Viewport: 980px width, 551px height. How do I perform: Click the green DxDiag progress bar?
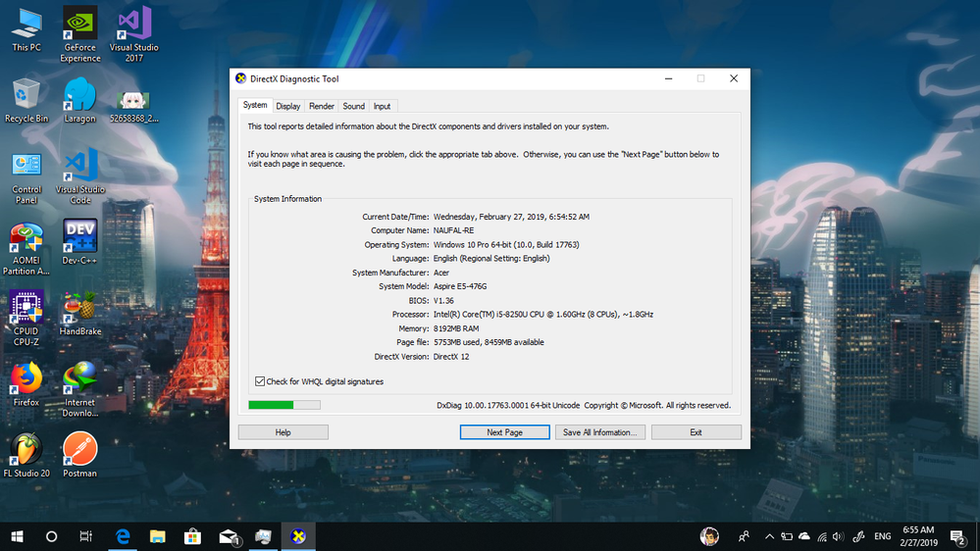coord(284,405)
